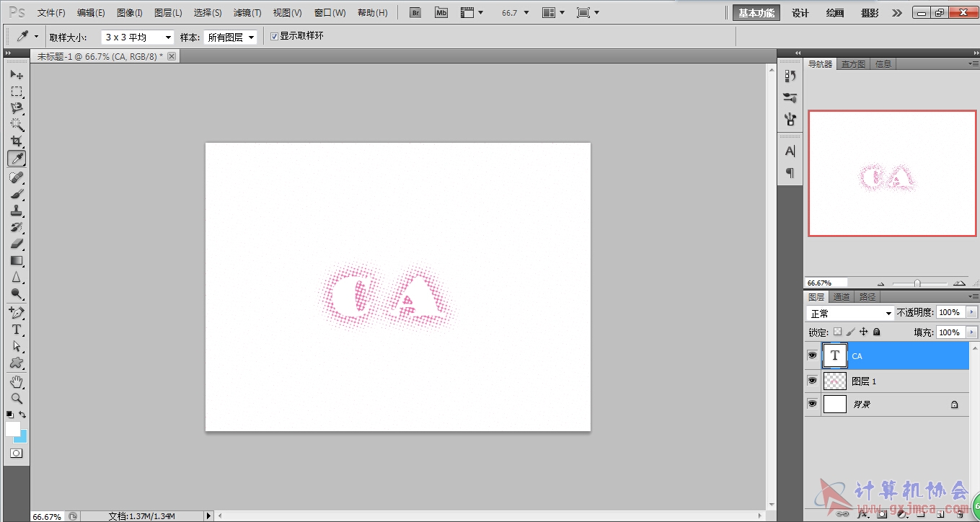Select the Dodge tool
Screen dimensions: 980x522
(17, 293)
